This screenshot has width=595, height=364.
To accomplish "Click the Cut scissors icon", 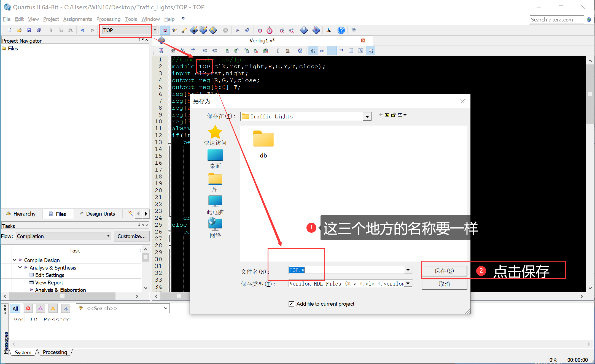I will point(51,30).
